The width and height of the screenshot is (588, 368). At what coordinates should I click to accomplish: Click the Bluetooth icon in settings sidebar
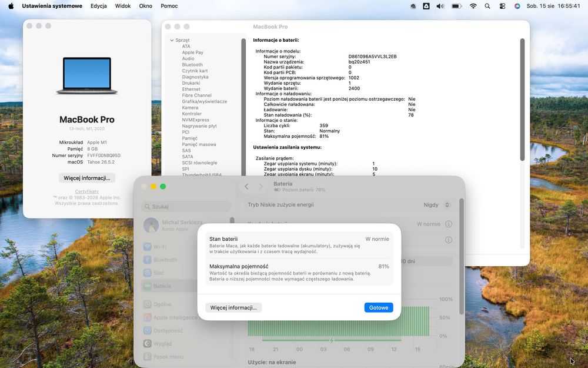148,260
